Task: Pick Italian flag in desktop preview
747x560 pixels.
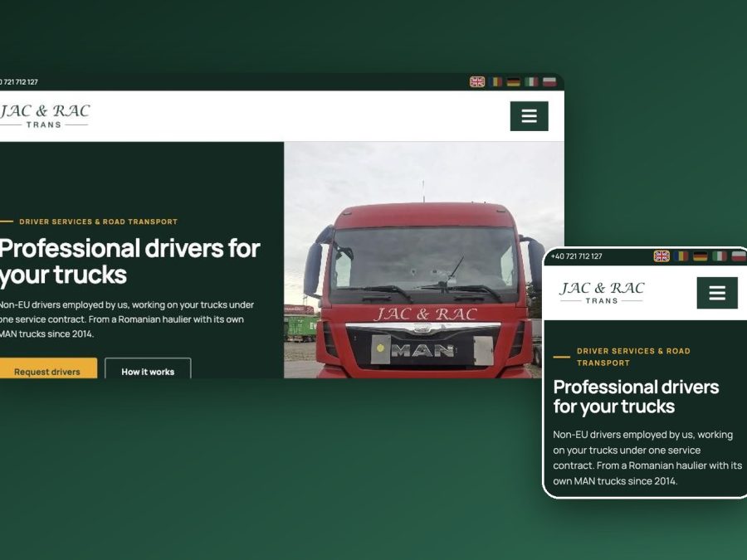Action: coord(531,82)
